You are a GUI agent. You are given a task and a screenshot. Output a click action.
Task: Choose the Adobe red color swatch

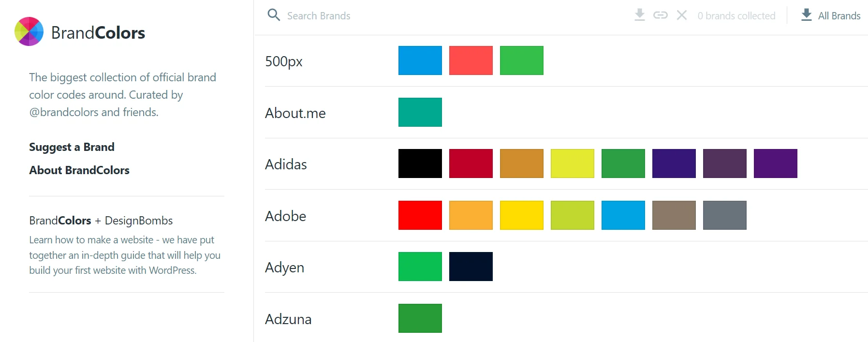point(420,215)
